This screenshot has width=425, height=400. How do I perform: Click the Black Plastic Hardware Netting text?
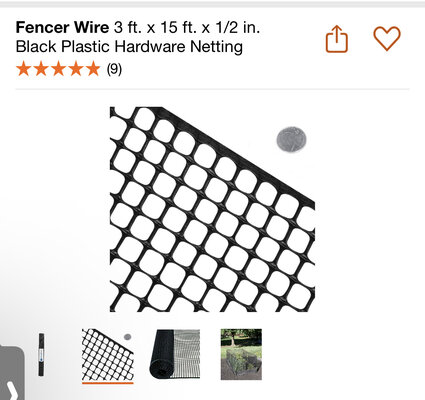point(129,46)
